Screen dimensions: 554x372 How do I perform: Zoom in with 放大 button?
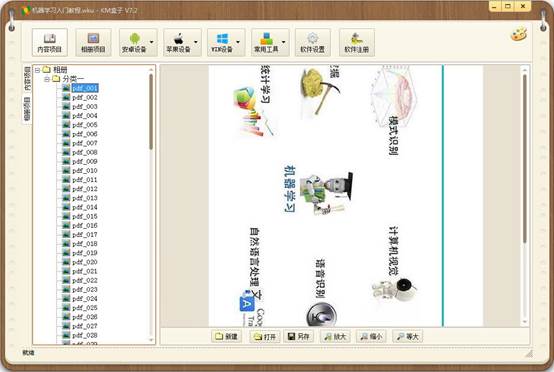pos(335,336)
